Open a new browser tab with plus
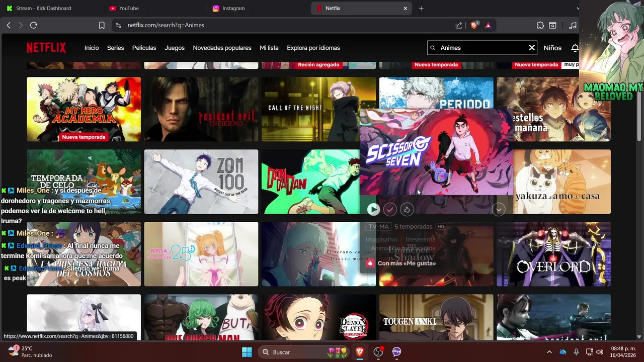Image resolution: width=644 pixels, height=362 pixels. point(421,8)
